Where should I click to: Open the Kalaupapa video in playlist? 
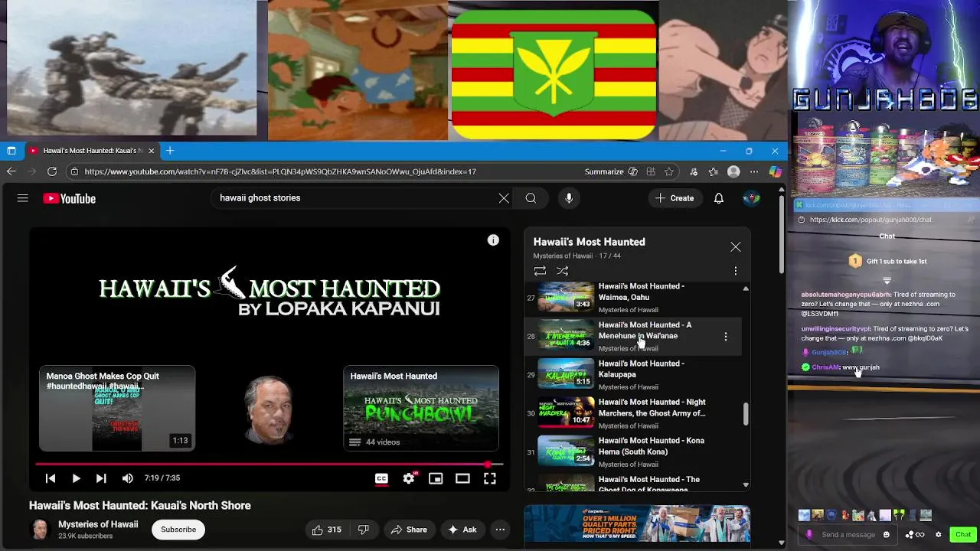coord(632,375)
